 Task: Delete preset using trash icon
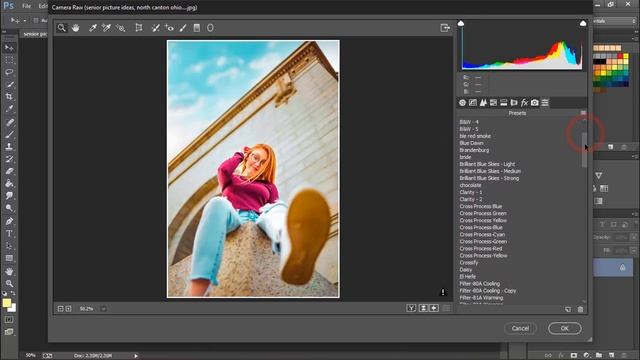(x=580, y=309)
